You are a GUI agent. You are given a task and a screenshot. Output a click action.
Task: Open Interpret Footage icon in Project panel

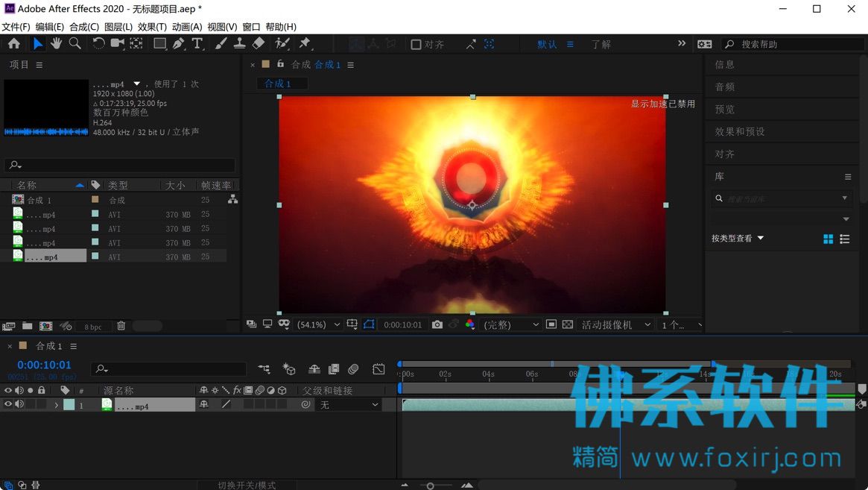8,326
